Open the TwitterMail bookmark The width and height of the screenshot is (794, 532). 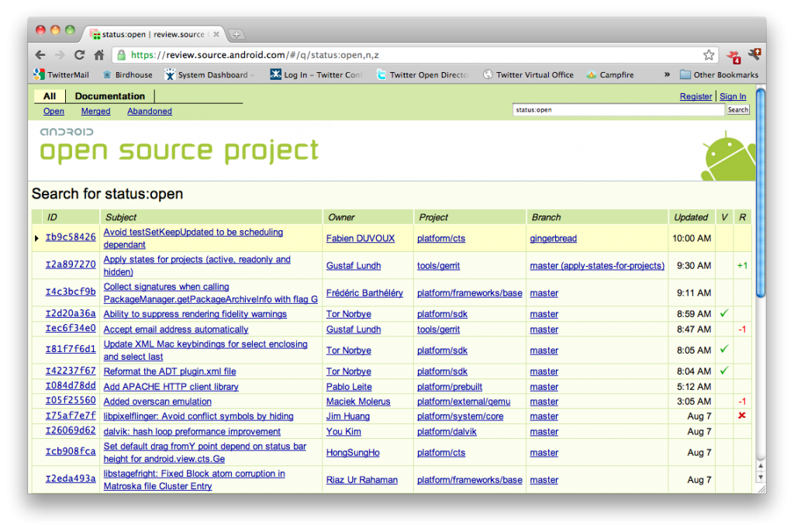pos(61,75)
